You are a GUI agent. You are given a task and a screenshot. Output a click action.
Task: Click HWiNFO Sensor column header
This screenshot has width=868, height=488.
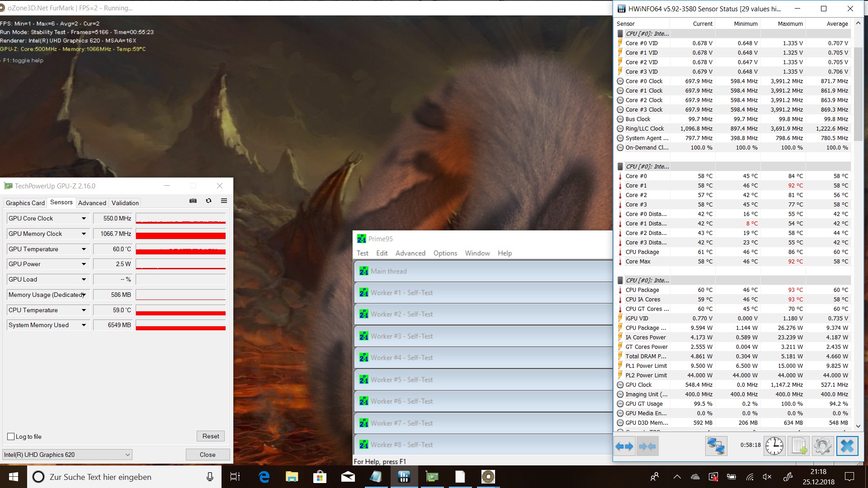point(642,23)
